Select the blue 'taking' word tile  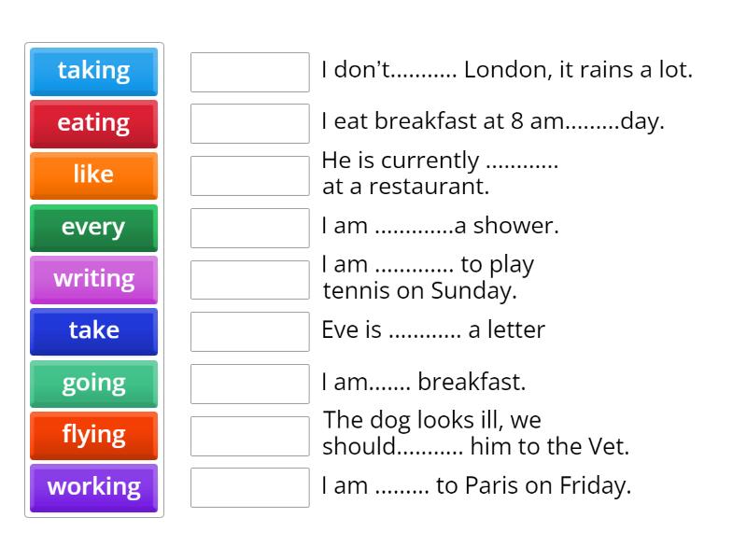(93, 71)
